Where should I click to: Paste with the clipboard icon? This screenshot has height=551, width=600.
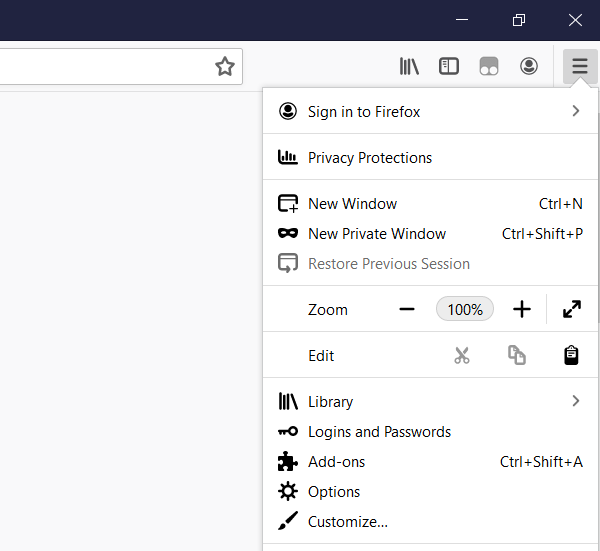click(x=571, y=355)
